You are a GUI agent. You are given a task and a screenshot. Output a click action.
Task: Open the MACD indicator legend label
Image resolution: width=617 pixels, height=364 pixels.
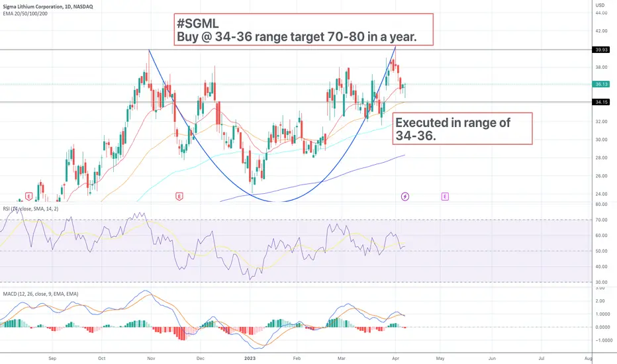click(x=40, y=294)
